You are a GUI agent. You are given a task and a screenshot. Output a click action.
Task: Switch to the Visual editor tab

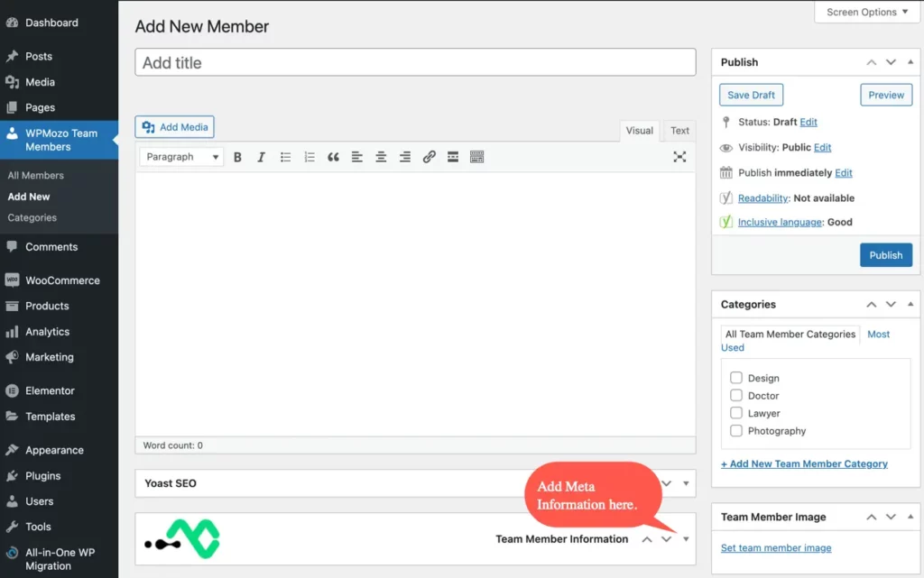[x=640, y=131]
